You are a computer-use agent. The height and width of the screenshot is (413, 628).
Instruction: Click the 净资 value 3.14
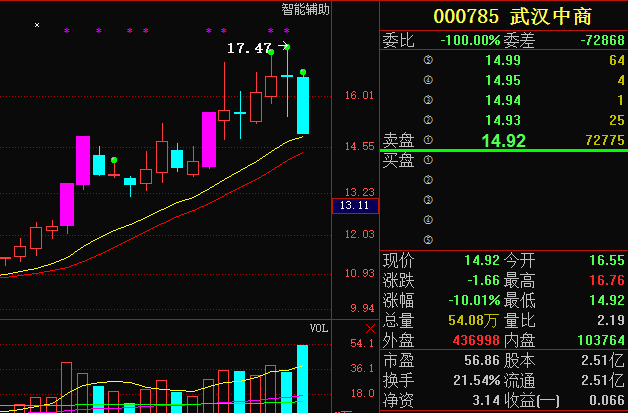486,400
